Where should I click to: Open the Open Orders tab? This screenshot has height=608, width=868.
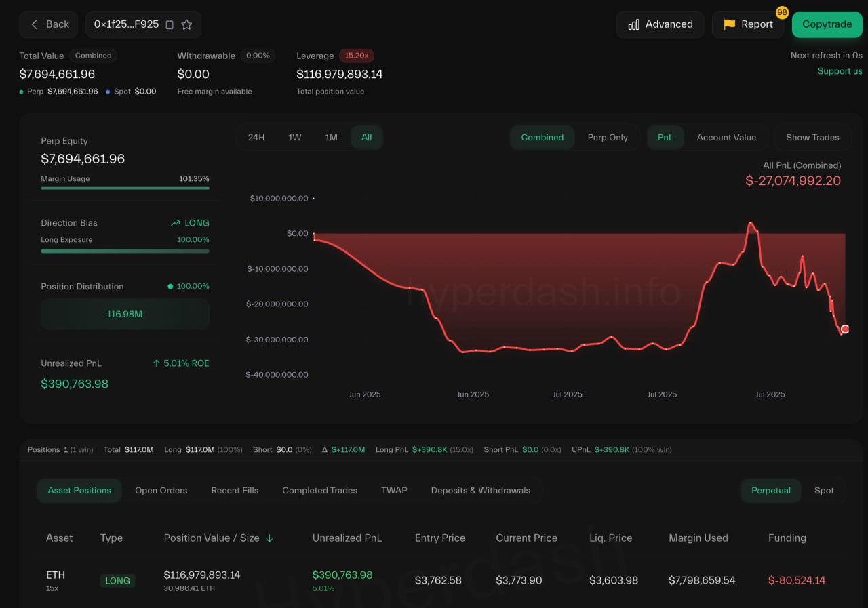(x=161, y=490)
